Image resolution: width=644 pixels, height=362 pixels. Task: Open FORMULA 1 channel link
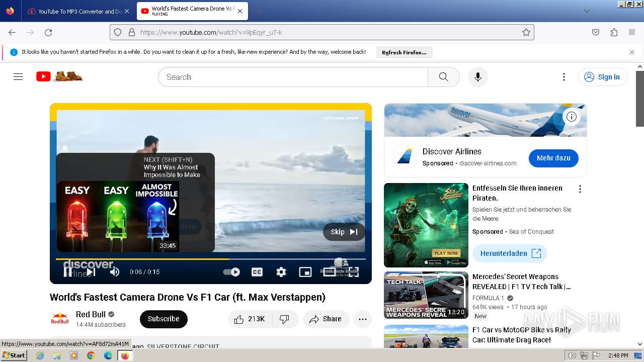coord(488,298)
